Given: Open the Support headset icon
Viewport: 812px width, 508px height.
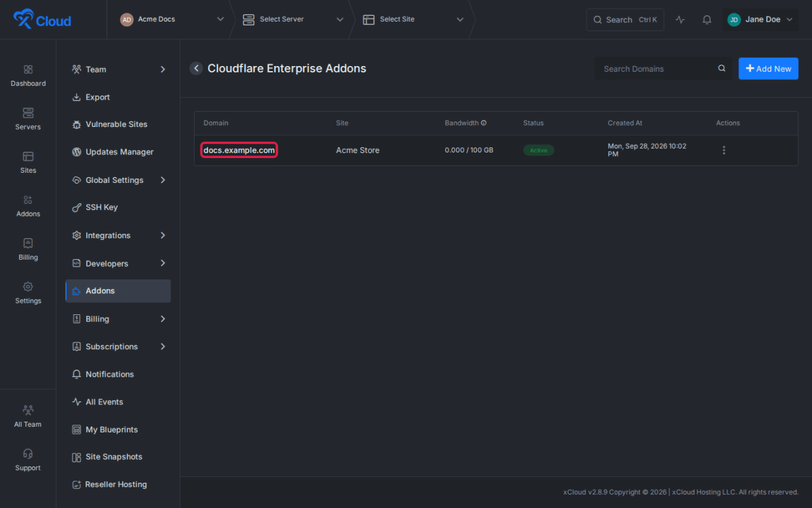Looking at the screenshot, I should click(x=28, y=453).
